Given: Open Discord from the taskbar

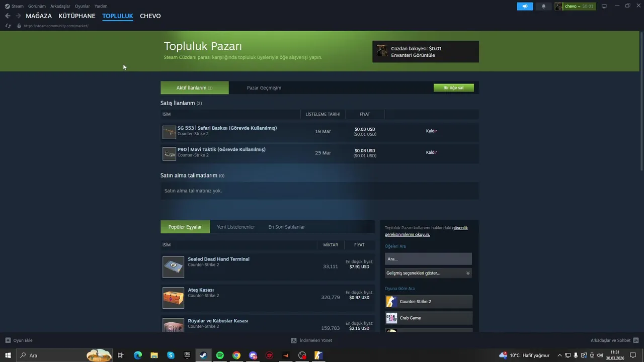Looking at the screenshot, I should click(253, 355).
